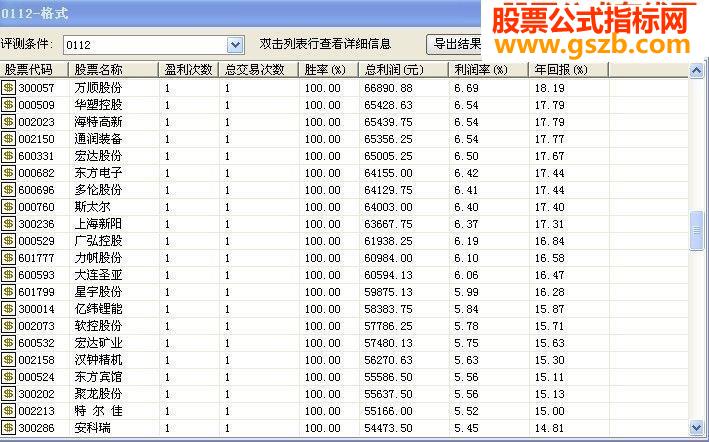Click the stock icon beside 000529
The height and width of the screenshot is (442, 709).
[x=8, y=241]
